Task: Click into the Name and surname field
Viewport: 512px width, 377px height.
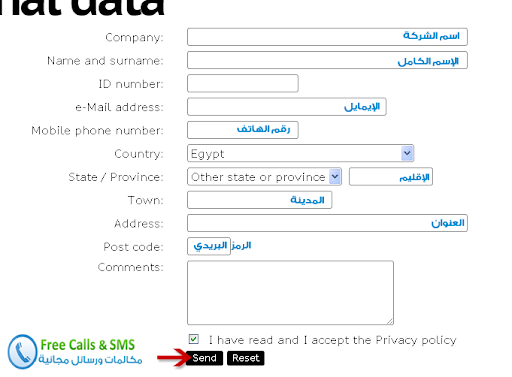Action: [327, 60]
